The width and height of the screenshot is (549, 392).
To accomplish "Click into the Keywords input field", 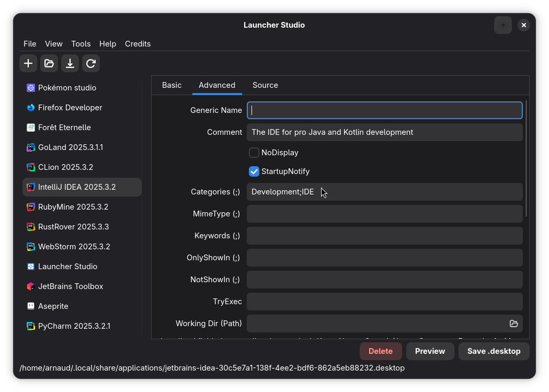I will tap(384, 236).
